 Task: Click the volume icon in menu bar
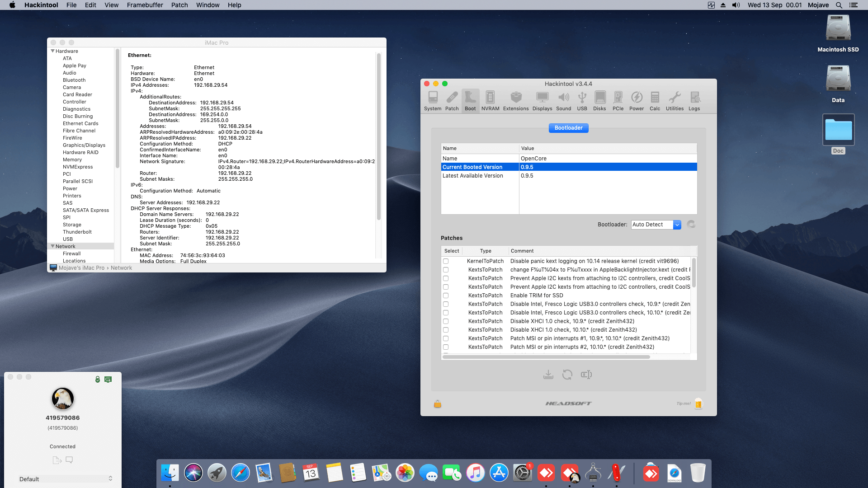tap(736, 5)
